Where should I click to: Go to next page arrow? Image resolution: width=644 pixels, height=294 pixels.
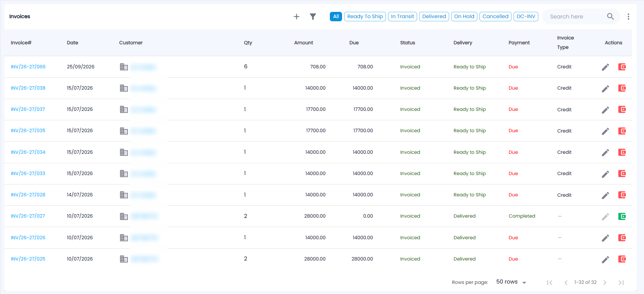605,282
